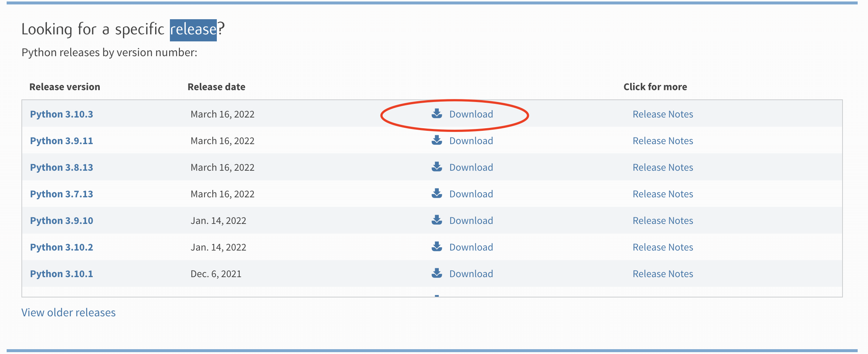
Task: View Release Notes for Python 3.9.10
Action: pos(663,221)
